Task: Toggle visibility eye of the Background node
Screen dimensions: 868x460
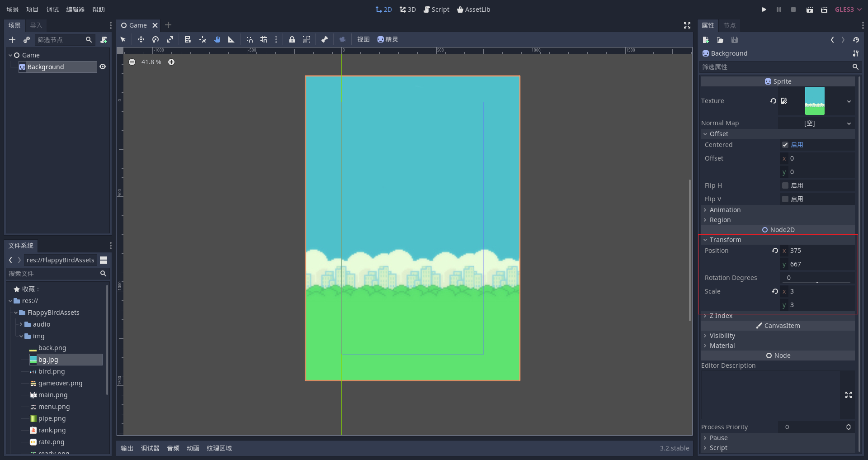Action: pos(103,66)
